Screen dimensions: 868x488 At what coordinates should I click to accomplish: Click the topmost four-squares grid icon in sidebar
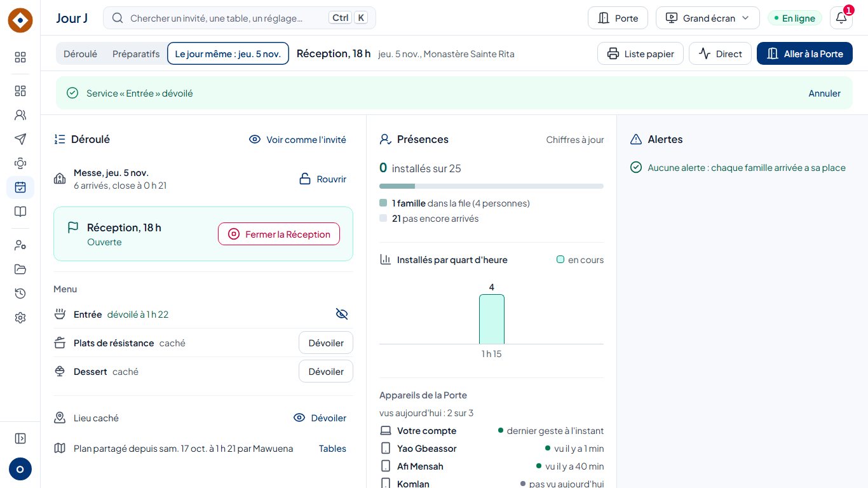[x=20, y=58]
